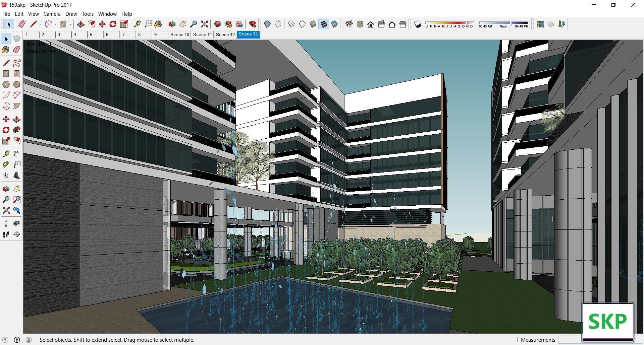Click the sign-in user status icon
This screenshot has height=345, width=644.
[x=29, y=340]
